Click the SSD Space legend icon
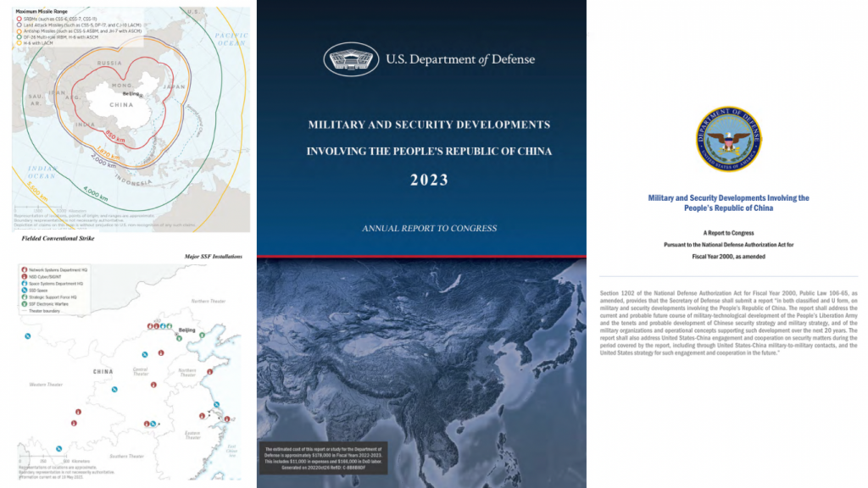868x488 pixels. point(25,290)
